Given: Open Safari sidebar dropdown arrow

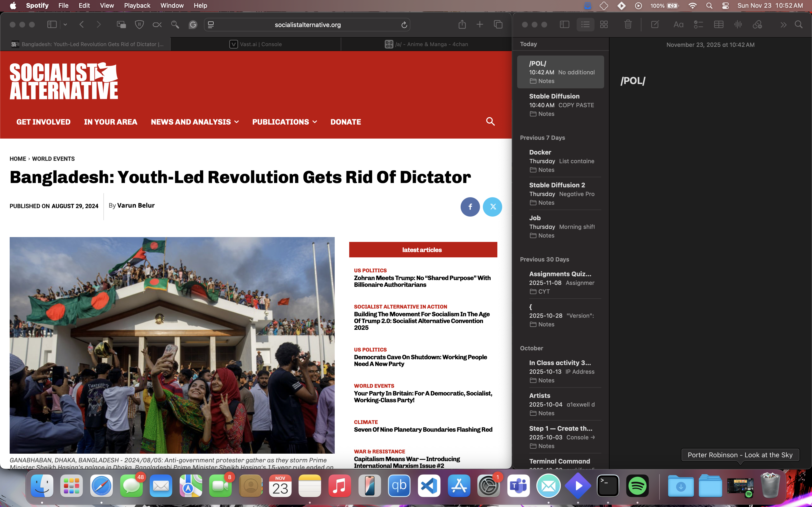Looking at the screenshot, I should (x=65, y=24).
